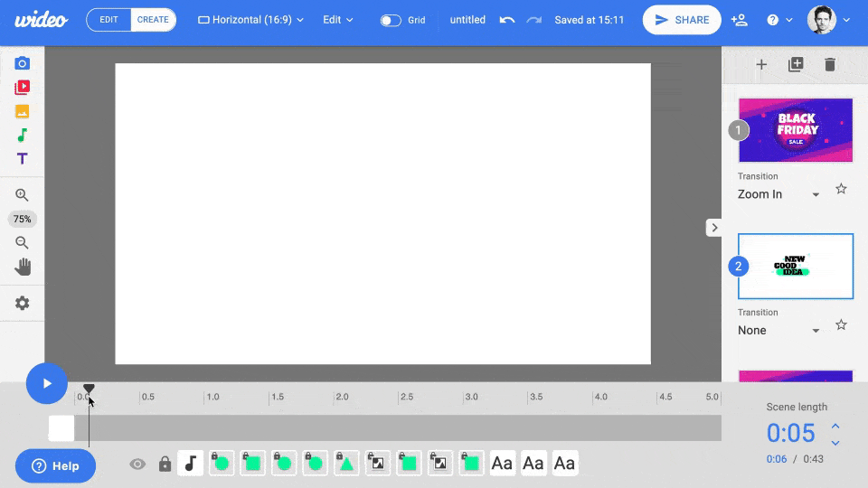The width and height of the screenshot is (868, 488).
Task: Open the images panel
Action: [22, 111]
